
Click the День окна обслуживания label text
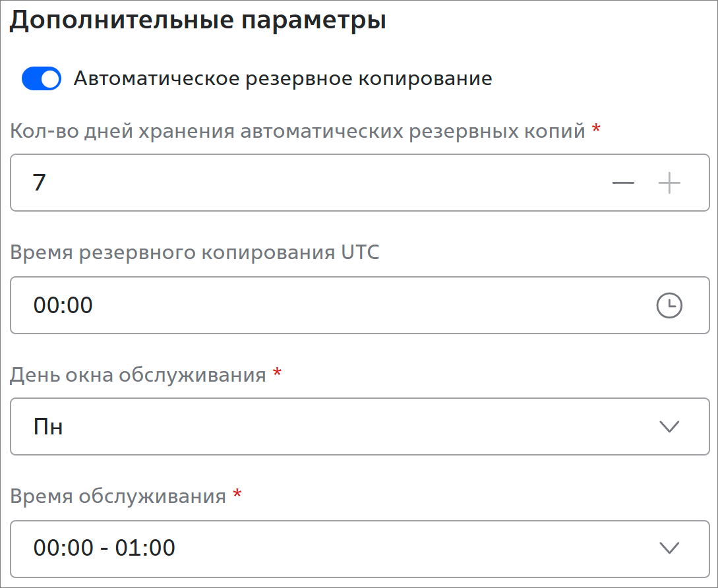coord(138,375)
